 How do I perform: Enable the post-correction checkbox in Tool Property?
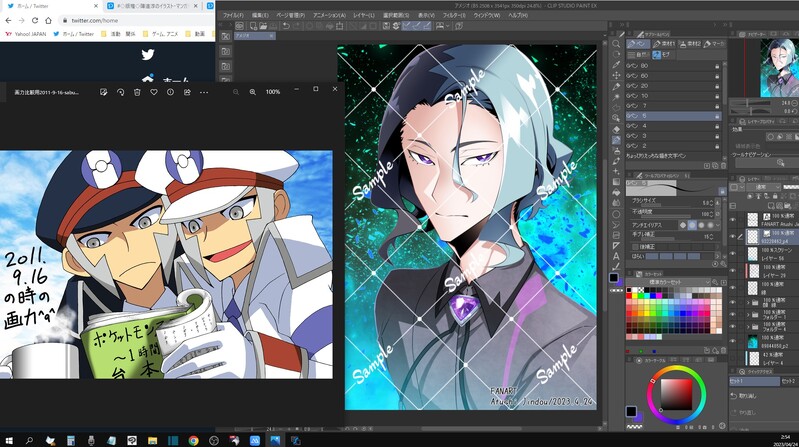[x=635, y=247]
